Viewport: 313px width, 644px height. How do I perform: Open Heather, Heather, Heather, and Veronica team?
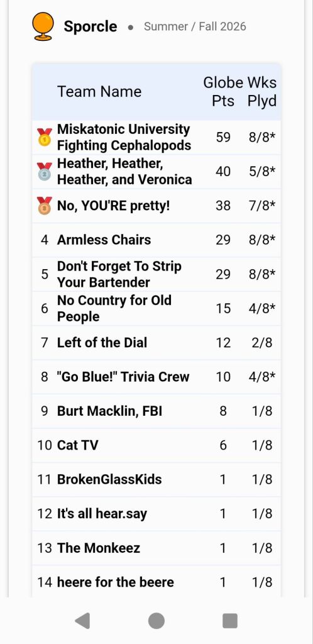pos(124,171)
